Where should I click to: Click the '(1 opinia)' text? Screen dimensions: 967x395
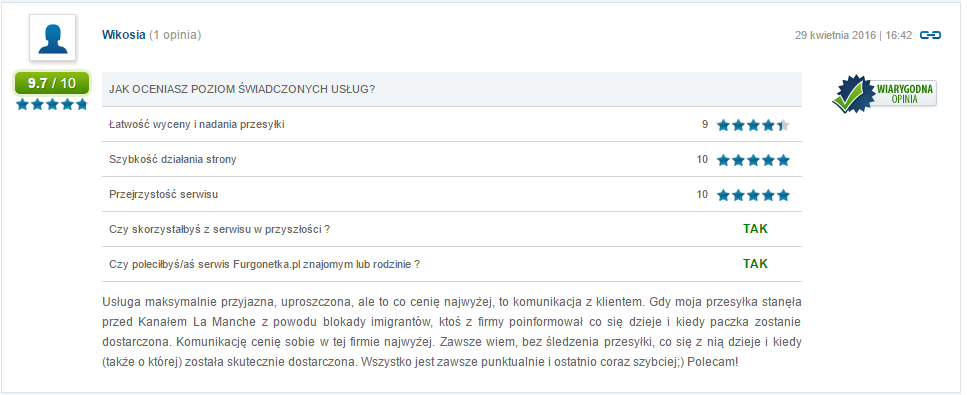click(x=175, y=35)
